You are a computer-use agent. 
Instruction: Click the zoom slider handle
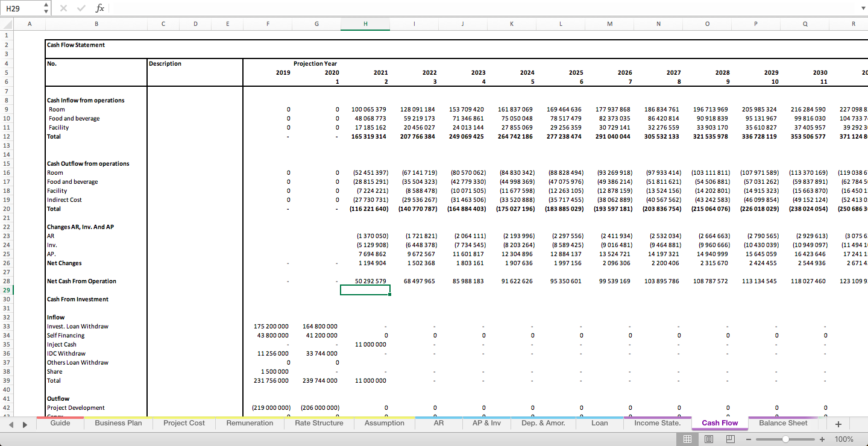point(785,439)
